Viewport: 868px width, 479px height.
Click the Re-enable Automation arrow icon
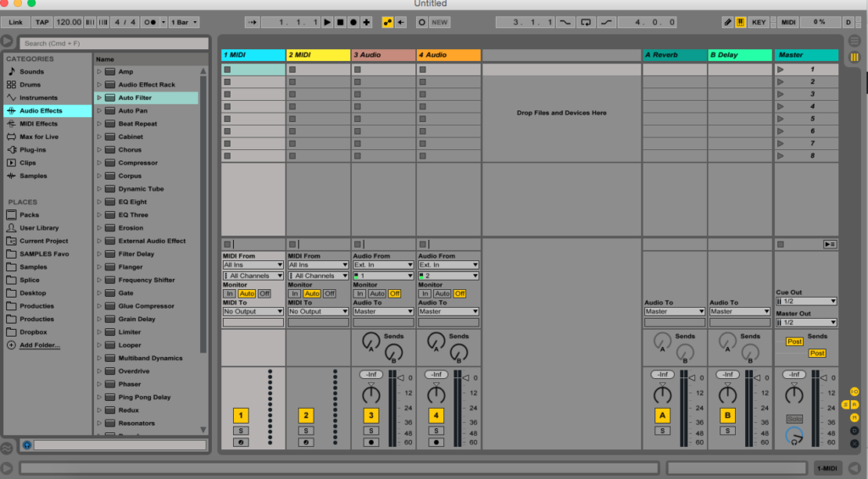[x=401, y=22]
